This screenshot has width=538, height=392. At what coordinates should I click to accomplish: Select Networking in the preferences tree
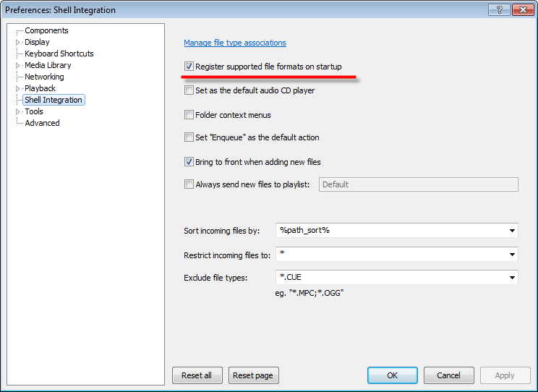(44, 77)
